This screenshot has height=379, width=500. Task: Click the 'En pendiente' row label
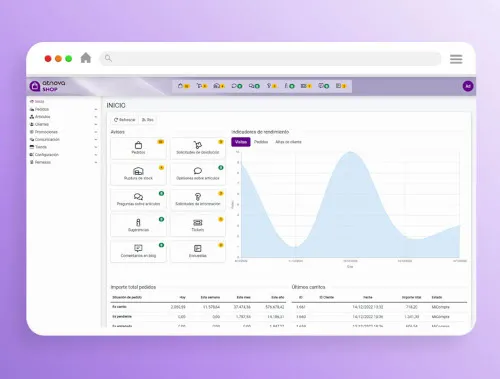[x=122, y=316]
